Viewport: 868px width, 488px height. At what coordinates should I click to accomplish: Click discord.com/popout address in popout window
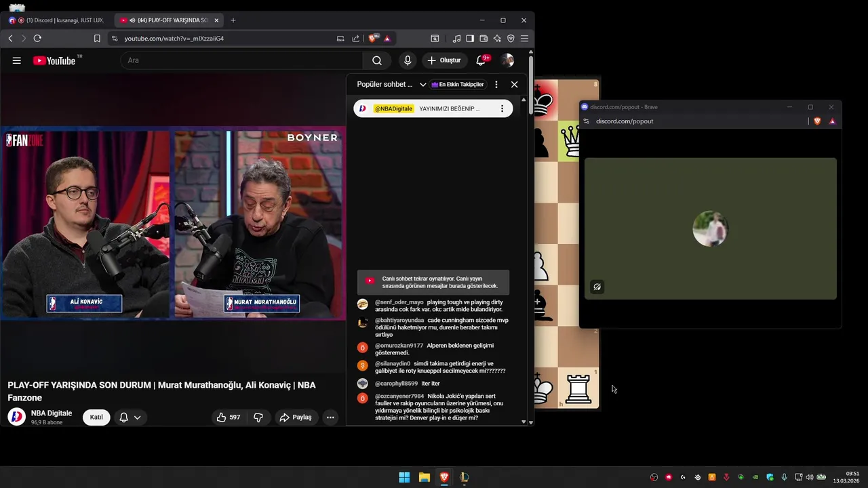pyautogui.click(x=625, y=121)
